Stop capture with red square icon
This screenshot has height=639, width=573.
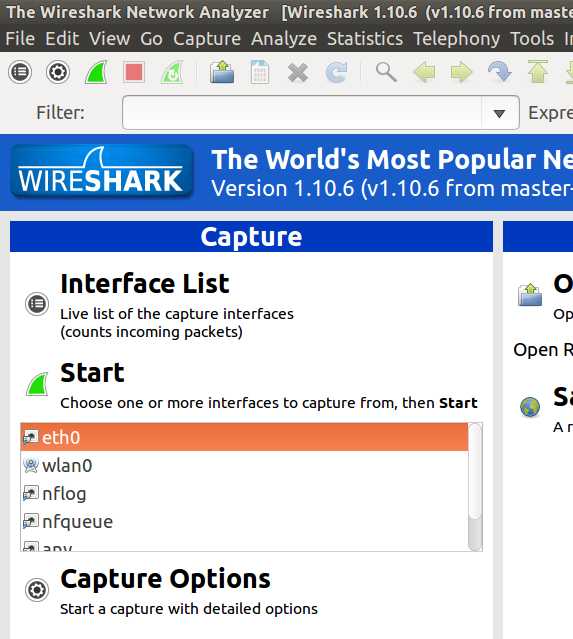click(x=134, y=73)
